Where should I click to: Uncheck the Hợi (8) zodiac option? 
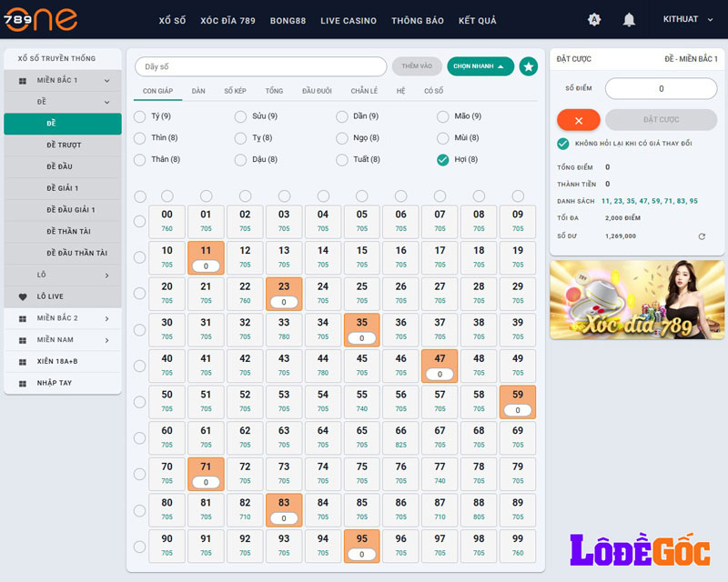442,160
